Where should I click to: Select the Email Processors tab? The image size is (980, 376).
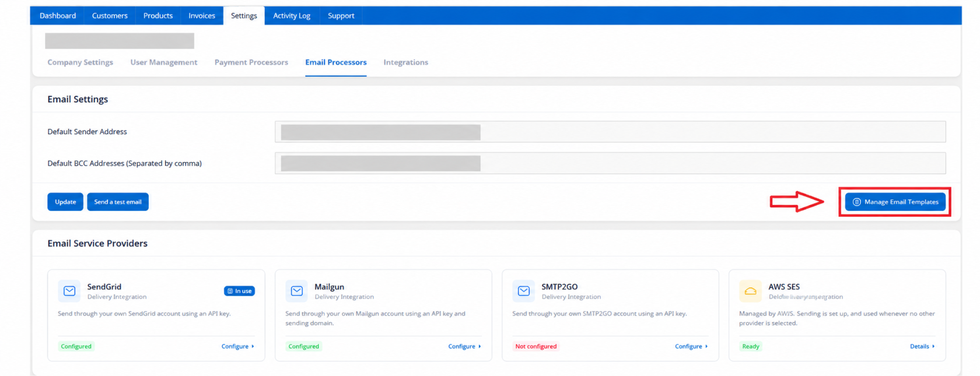[x=336, y=62]
